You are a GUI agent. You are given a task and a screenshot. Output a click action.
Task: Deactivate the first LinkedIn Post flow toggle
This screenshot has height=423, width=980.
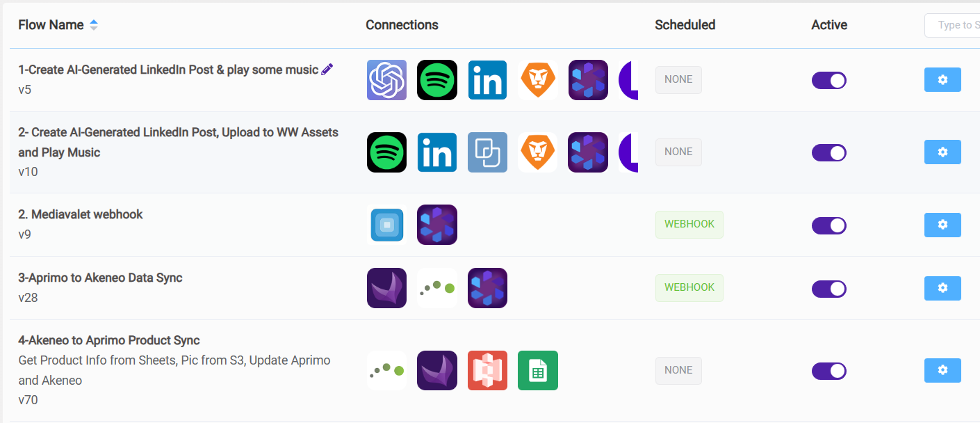point(829,80)
